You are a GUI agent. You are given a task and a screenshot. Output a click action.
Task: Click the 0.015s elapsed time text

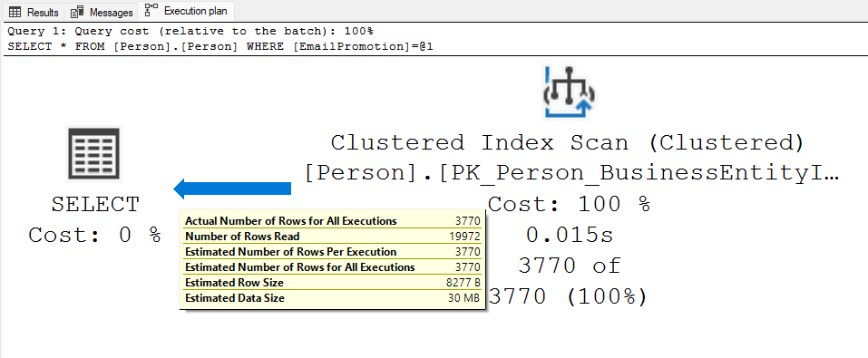click(569, 236)
